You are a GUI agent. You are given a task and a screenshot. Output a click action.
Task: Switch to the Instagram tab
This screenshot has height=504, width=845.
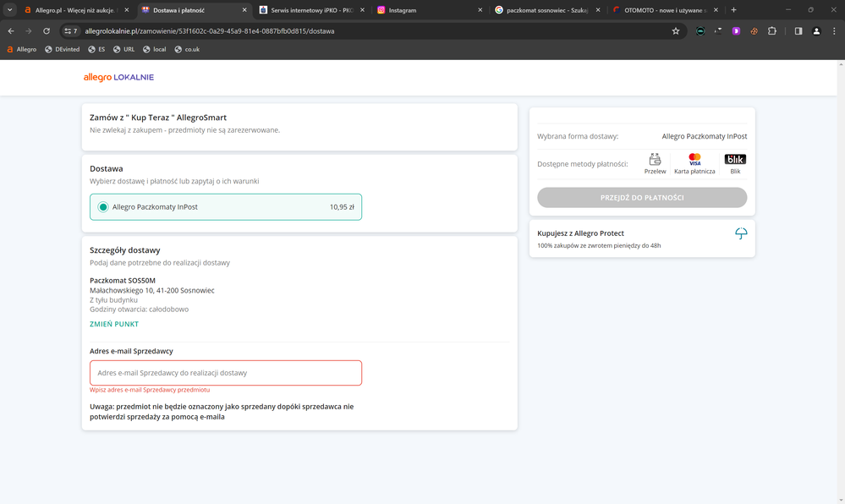click(x=429, y=9)
